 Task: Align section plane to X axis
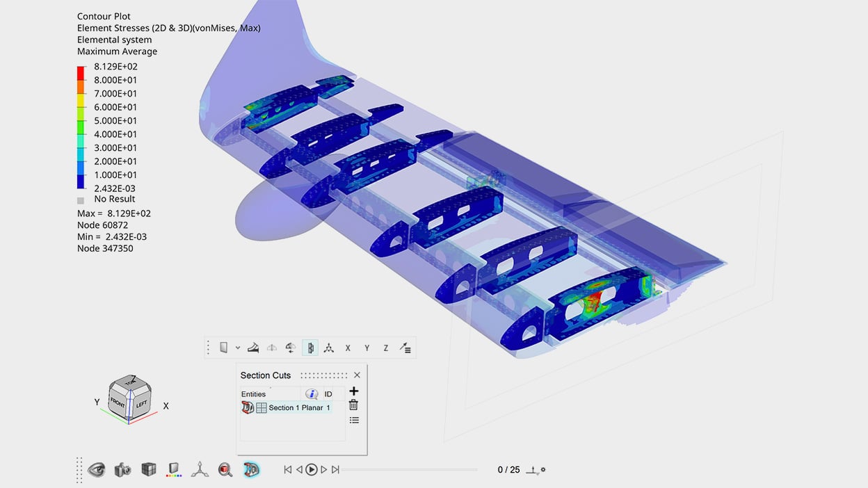348,348
